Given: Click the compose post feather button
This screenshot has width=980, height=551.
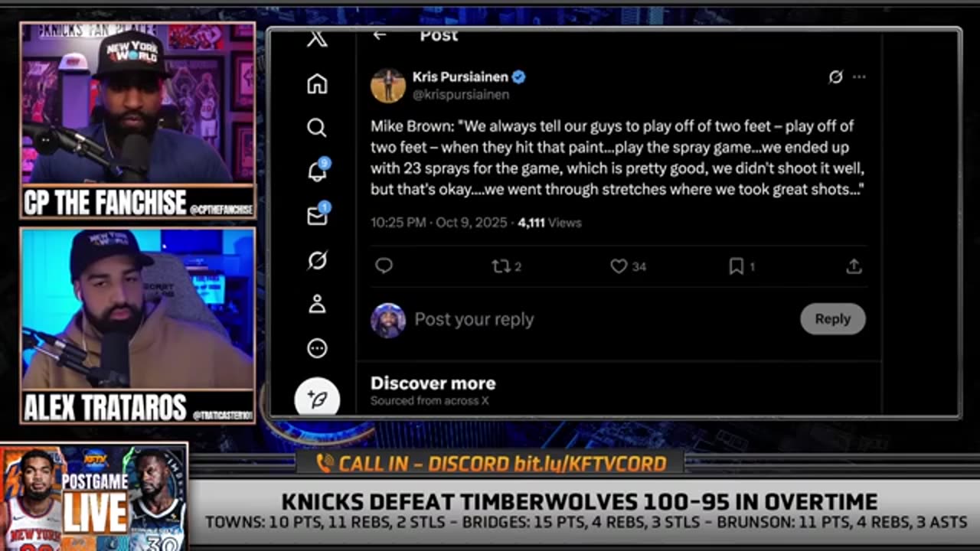Looking at the screenshot, I should tap(317, 398).
